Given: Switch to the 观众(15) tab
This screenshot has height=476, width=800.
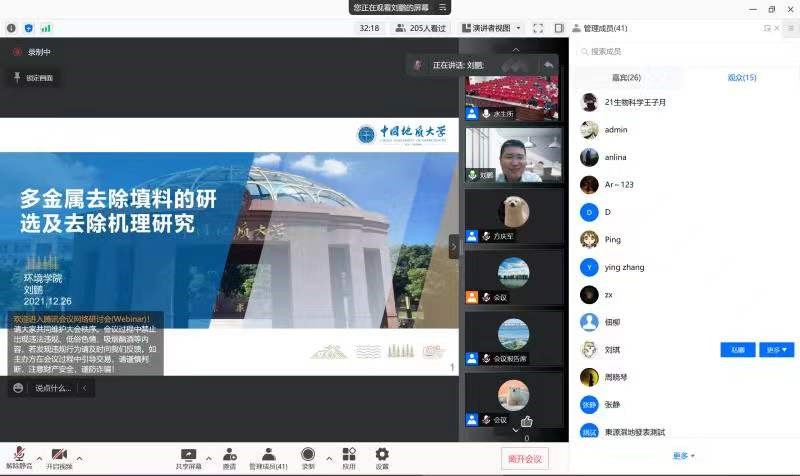Looking at the screenshot, I should (742, 77).
